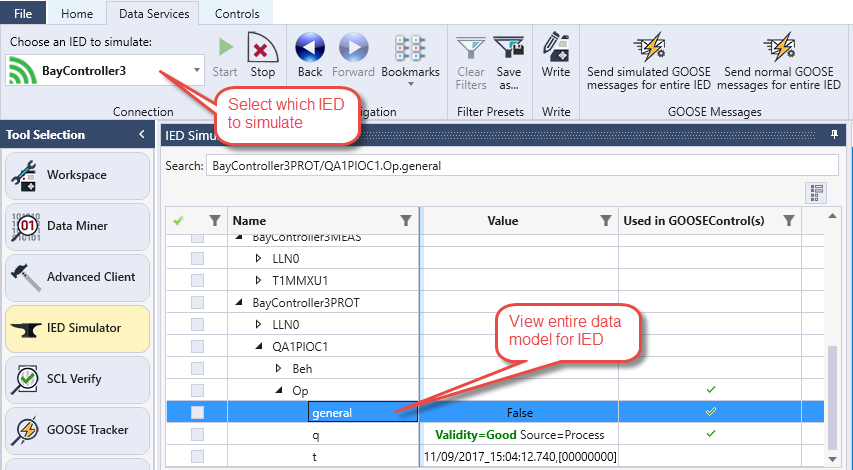Toggle the checkbox for the q row

[x=198, y=435]
